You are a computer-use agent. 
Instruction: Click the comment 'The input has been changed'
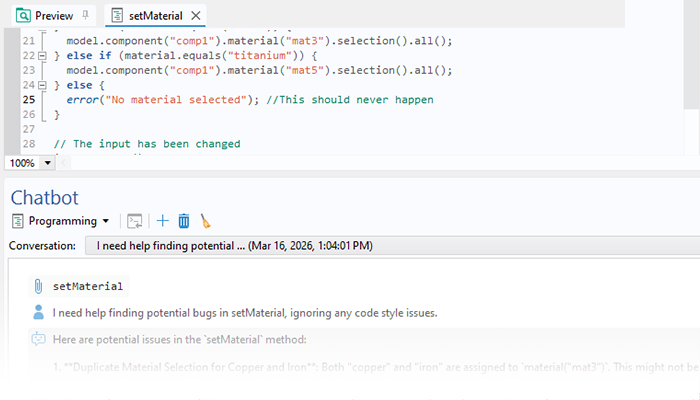tap(147, 144)
